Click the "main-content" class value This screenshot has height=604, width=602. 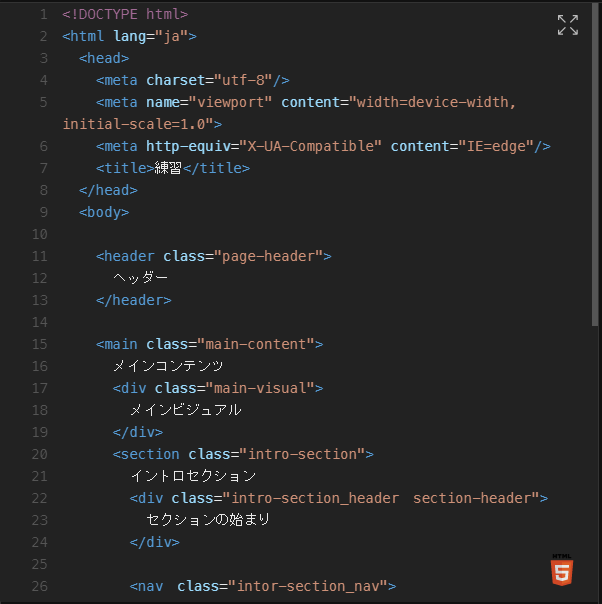(256, 344)
